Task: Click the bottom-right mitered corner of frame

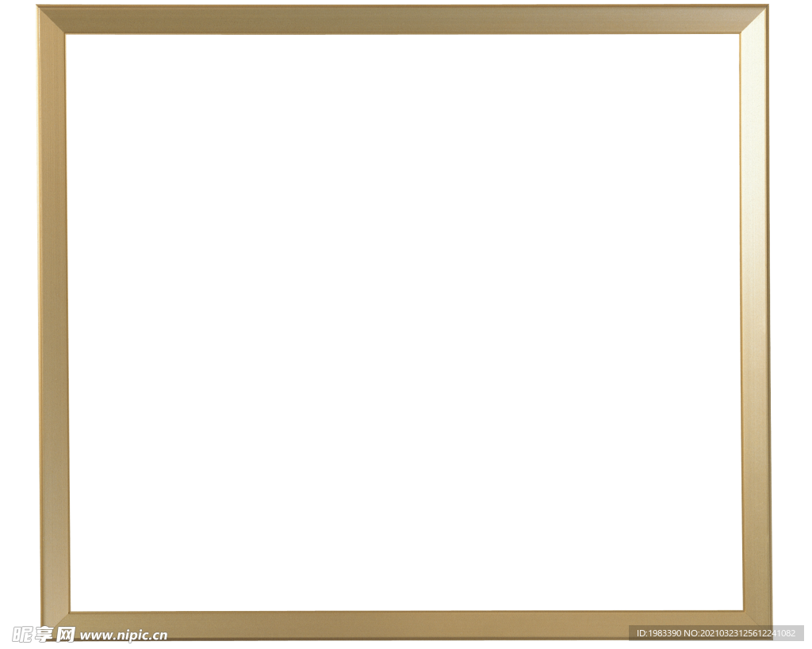Action: (x=756, y=624)
